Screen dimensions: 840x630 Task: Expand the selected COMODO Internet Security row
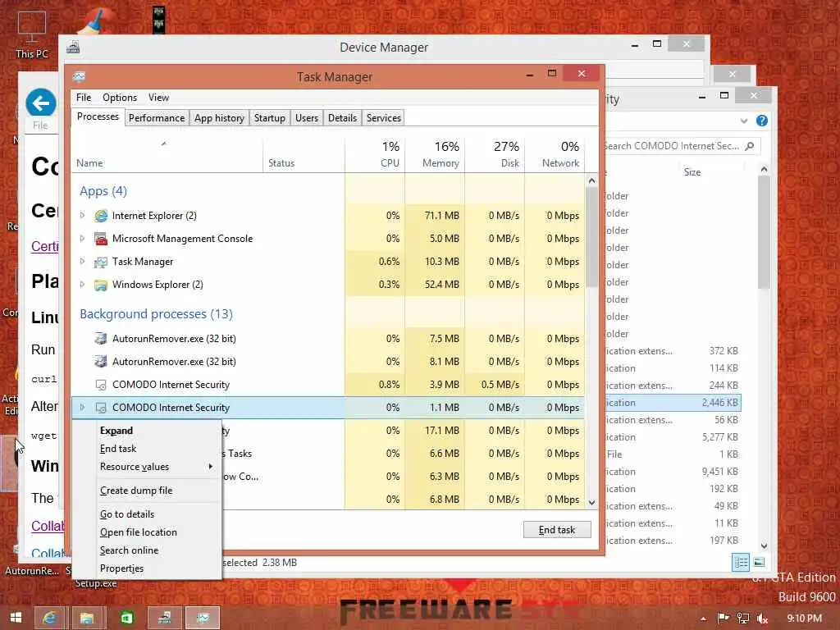[x=82, y=408]
